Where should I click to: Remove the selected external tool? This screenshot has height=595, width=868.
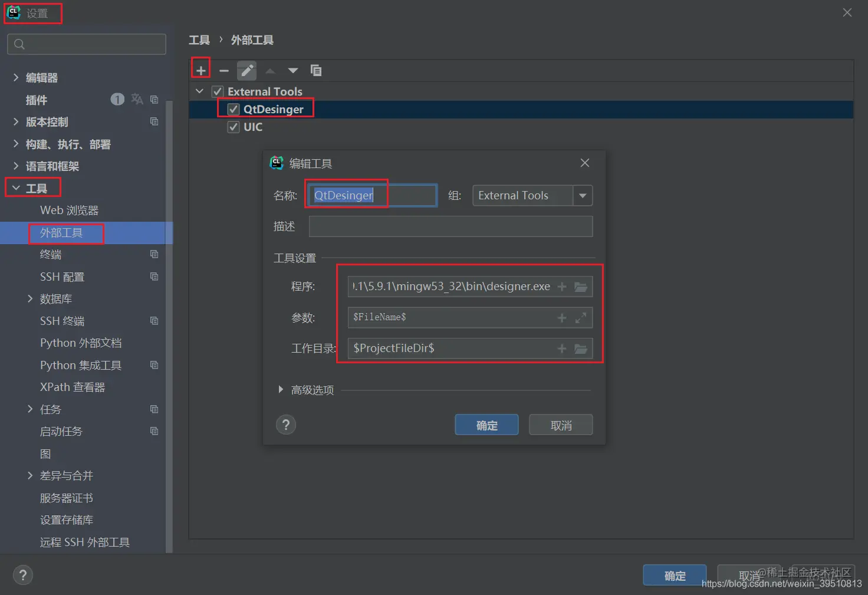point(224,71)
